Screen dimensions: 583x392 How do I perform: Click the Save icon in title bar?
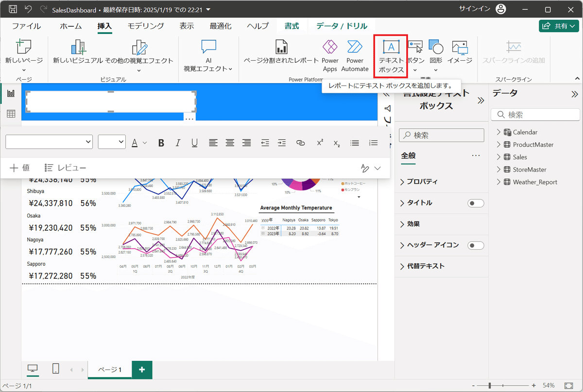(x=13, y=9)
